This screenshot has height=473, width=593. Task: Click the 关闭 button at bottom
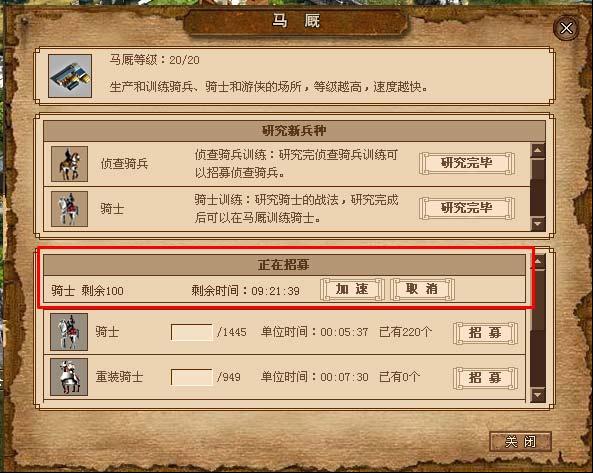(520, 441)
